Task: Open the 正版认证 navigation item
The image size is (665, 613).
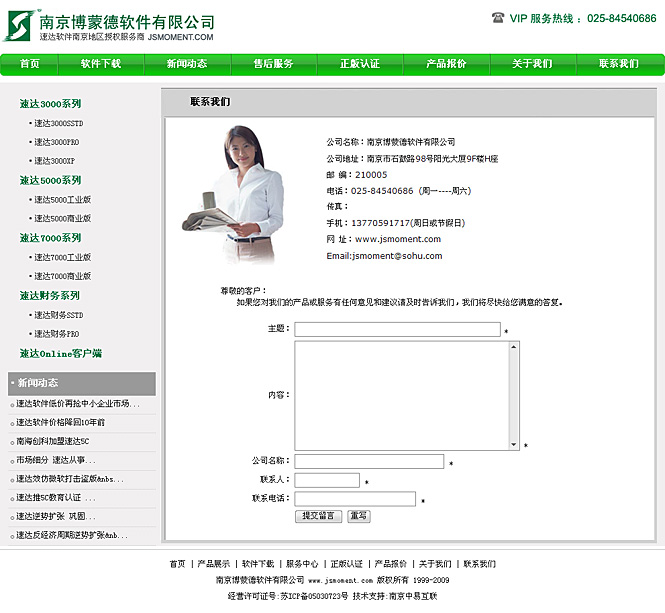Action: pyautogui.click(x=360, y=64)
